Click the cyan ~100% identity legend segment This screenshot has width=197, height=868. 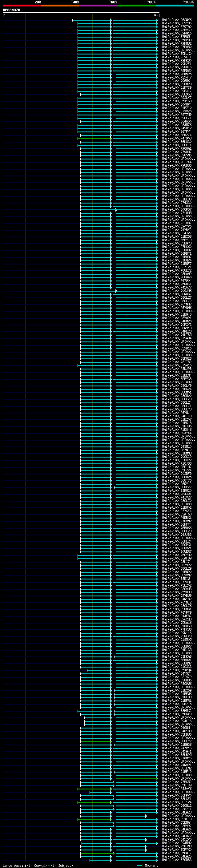pos(175,6)
